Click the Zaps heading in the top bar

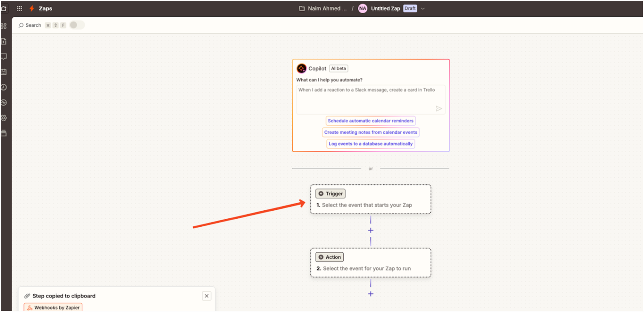point(45,8)
